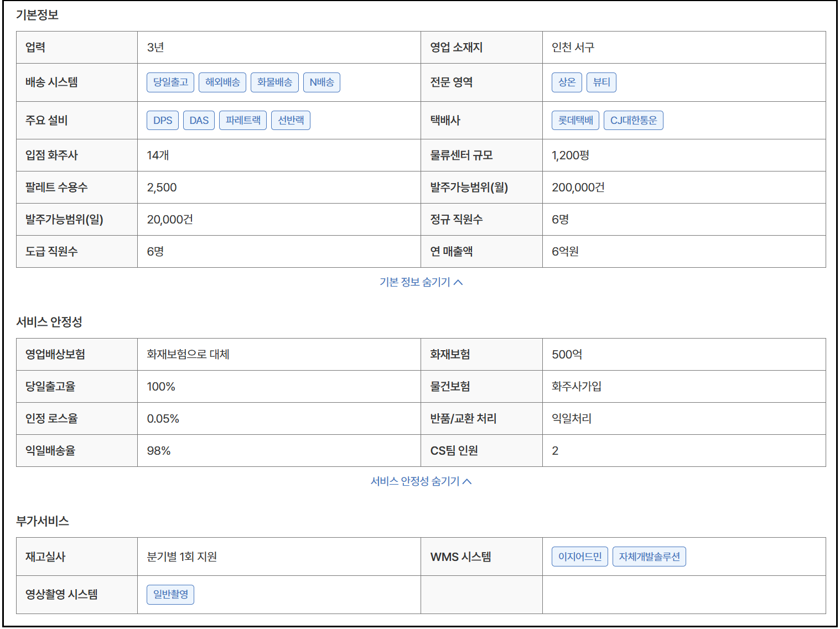Collapse 서비스 안정성 숨기기 link
The width and height of the screenshot is (840, 629).
(421, 481)
